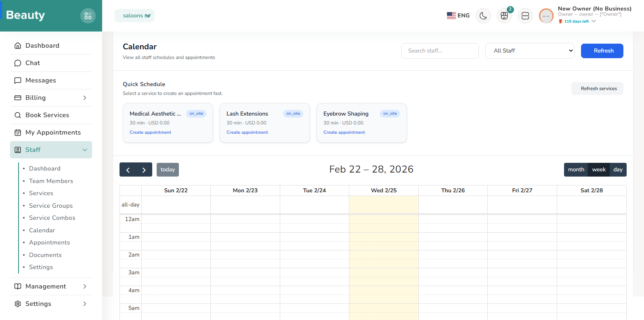Click the on_site badge on Medical Aesthetic
This screenshot has width=644, height=320.
[196, 114]
